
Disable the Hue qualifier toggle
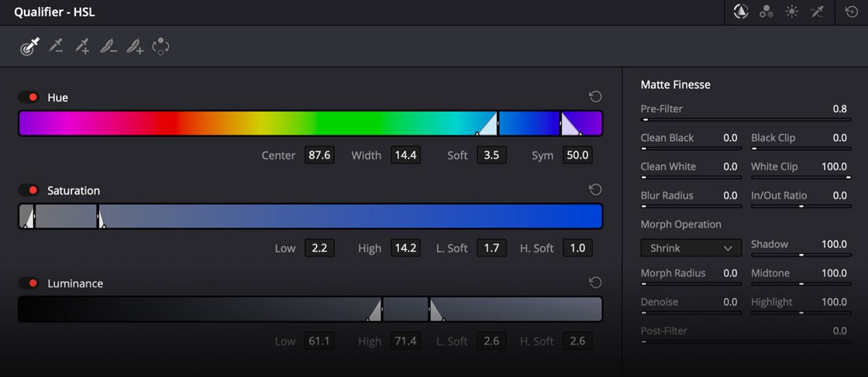[29, 97]
